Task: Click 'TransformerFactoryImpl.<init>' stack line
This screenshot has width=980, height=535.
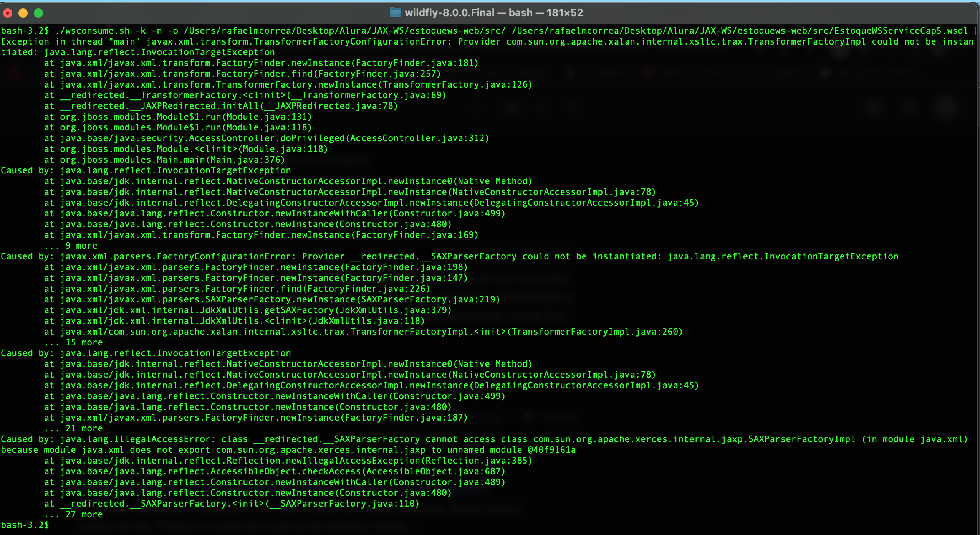Action: 363,332
